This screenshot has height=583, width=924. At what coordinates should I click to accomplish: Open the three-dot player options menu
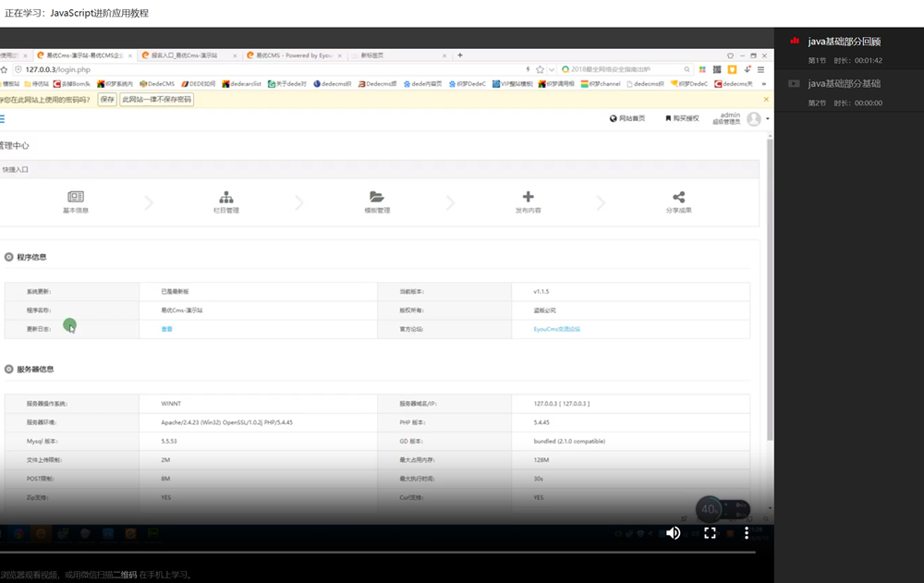[747, 532]
